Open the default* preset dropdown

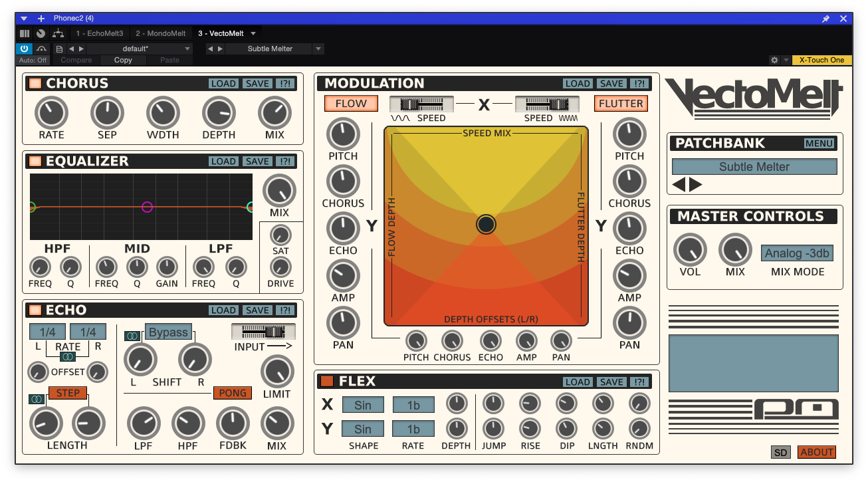[x=140, y=49]
